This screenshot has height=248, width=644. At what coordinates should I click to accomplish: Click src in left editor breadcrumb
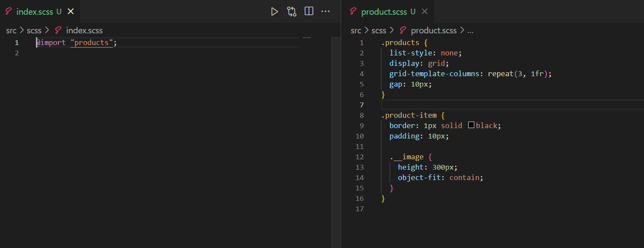pyautogui.click(x=11, y=30)
